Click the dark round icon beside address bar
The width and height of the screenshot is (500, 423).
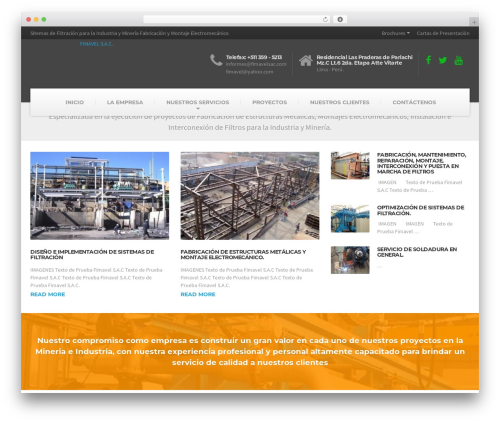[x=340, y=19]
